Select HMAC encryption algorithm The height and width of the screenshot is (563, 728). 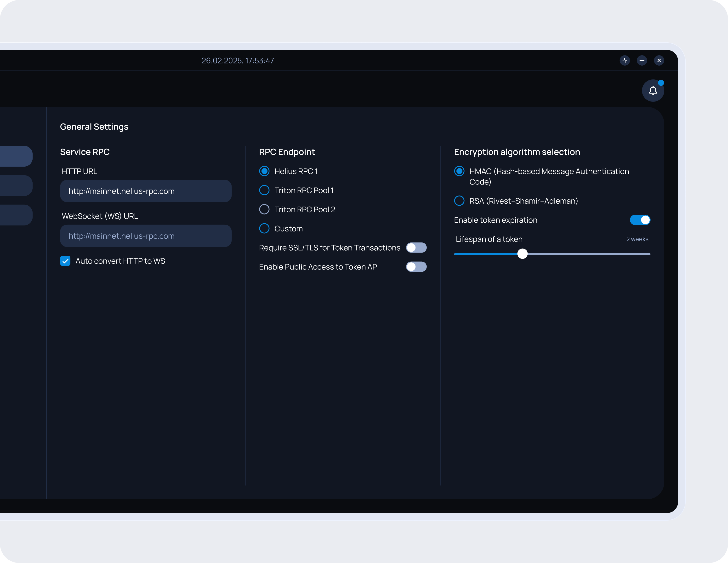(x=459, y=171)
